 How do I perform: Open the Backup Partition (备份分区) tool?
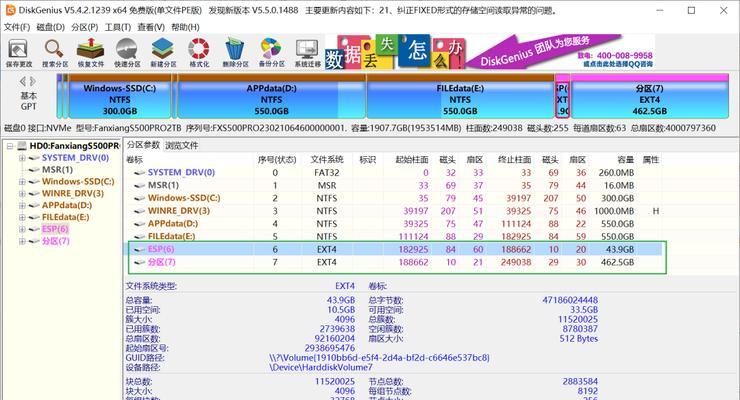(271, 52)
